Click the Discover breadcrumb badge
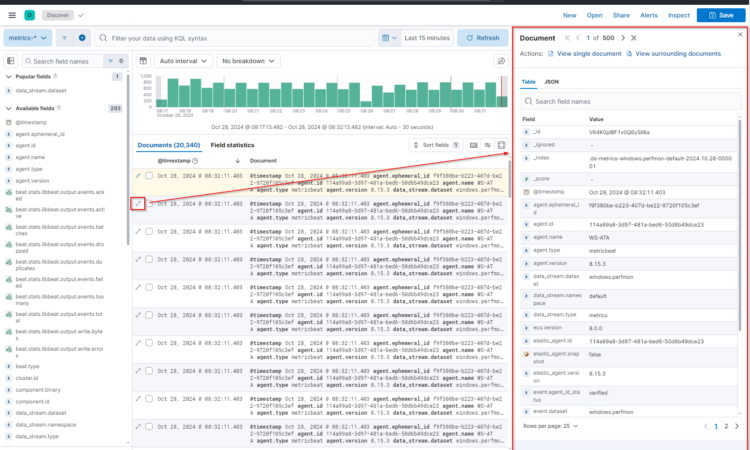This screenshot has width=750, height=450. (x=58, y=15)
